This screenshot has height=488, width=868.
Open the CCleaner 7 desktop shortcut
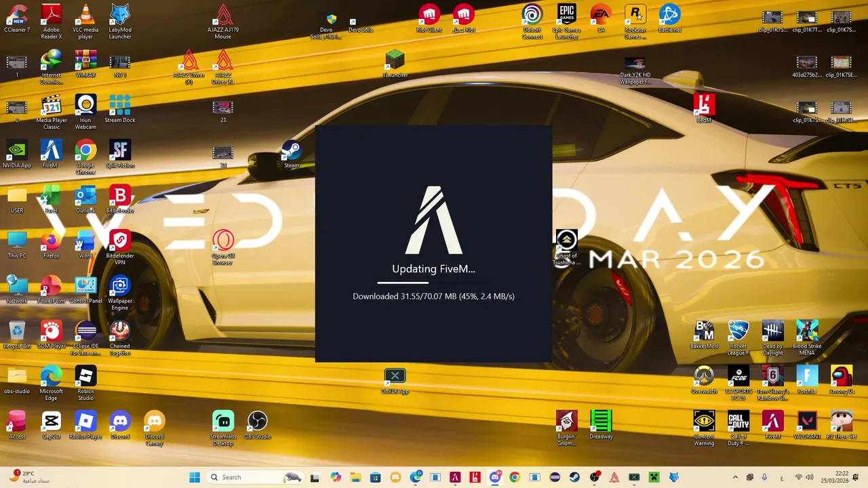(x=17, y=19)
